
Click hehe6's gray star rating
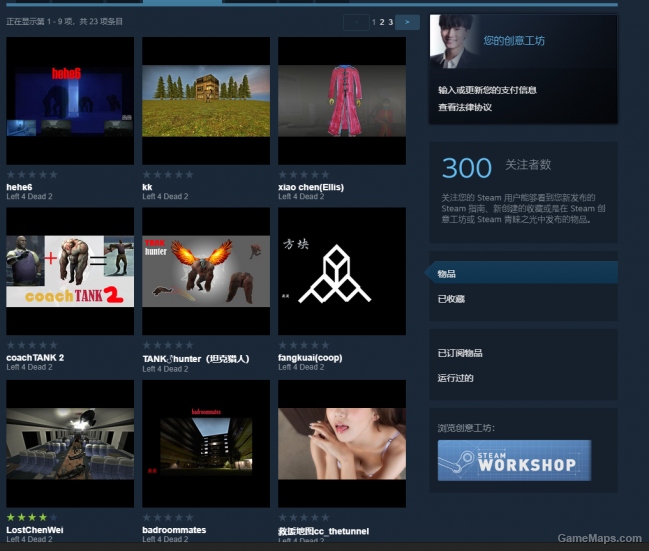[32, 175]
